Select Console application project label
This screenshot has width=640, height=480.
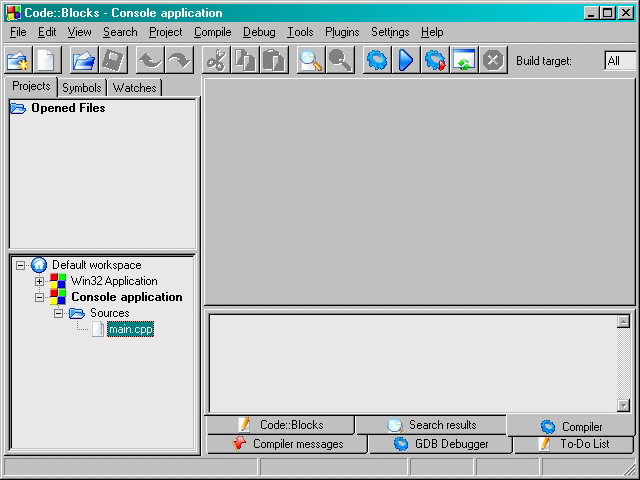(x=127, y=297)
